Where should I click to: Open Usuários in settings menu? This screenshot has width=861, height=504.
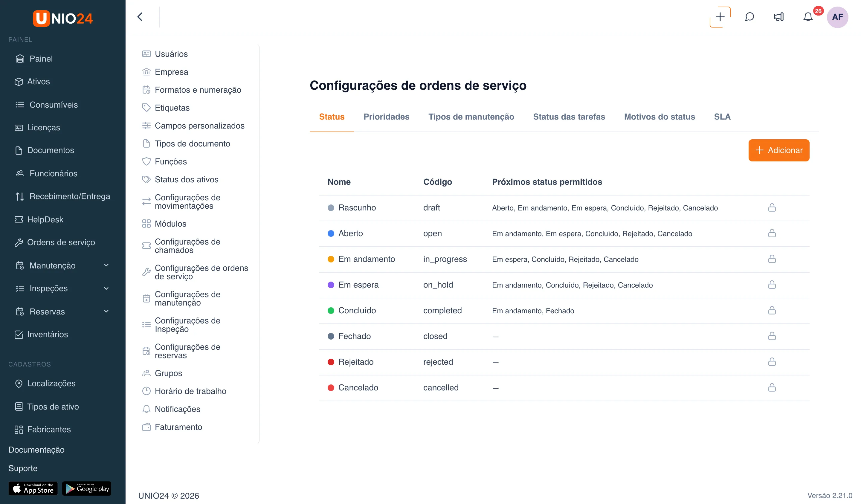pos(171,54)
